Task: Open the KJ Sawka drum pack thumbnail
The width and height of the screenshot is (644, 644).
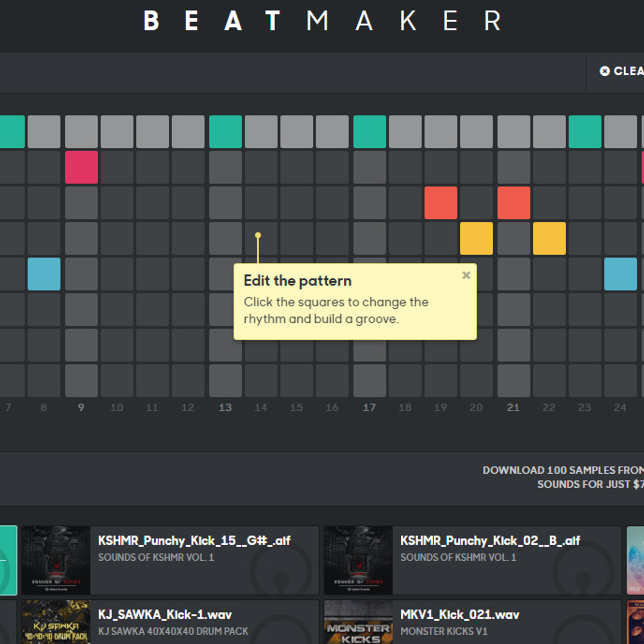Action: tap(56, 622)
